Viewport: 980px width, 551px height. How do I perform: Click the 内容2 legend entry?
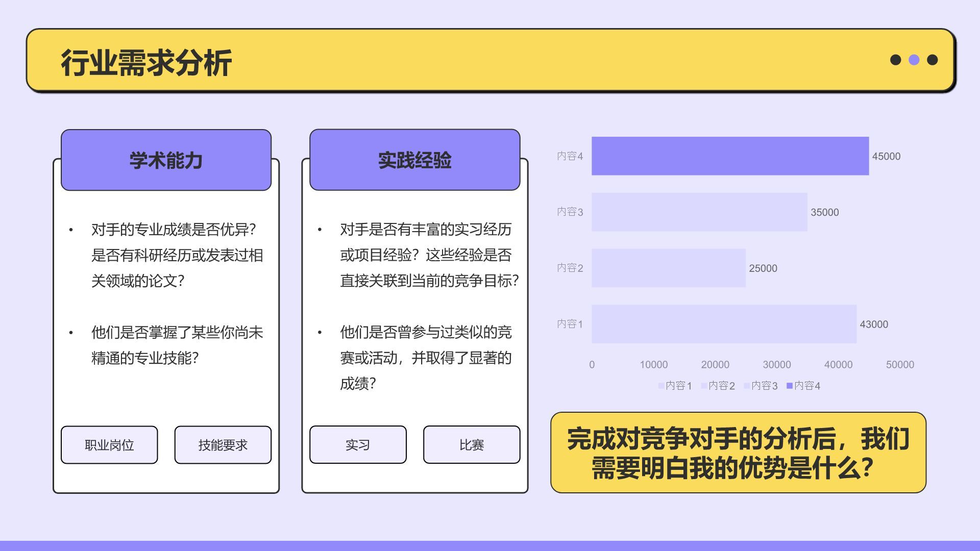click(x=718, y=386)
